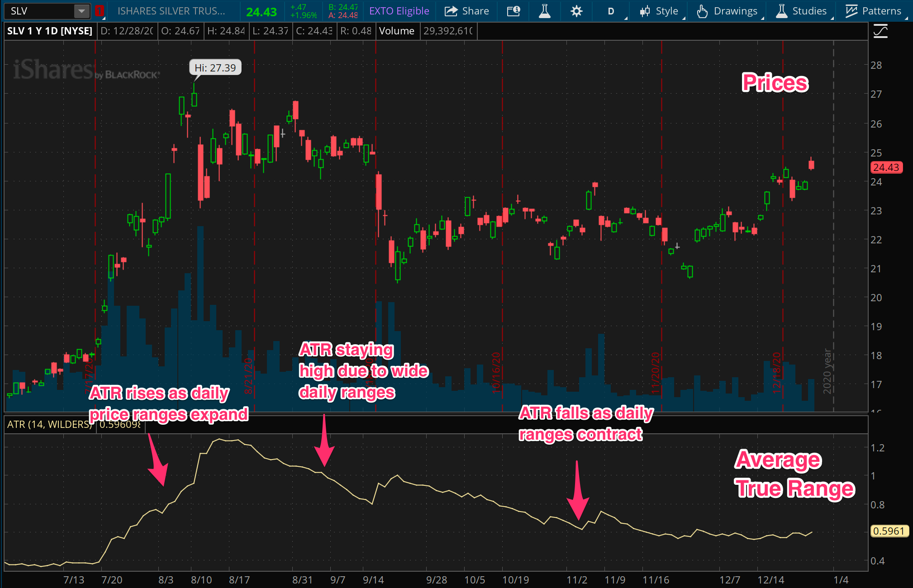Click the 8/10 date on time axis
Viewport: 913px width, 588px height.
201,580
